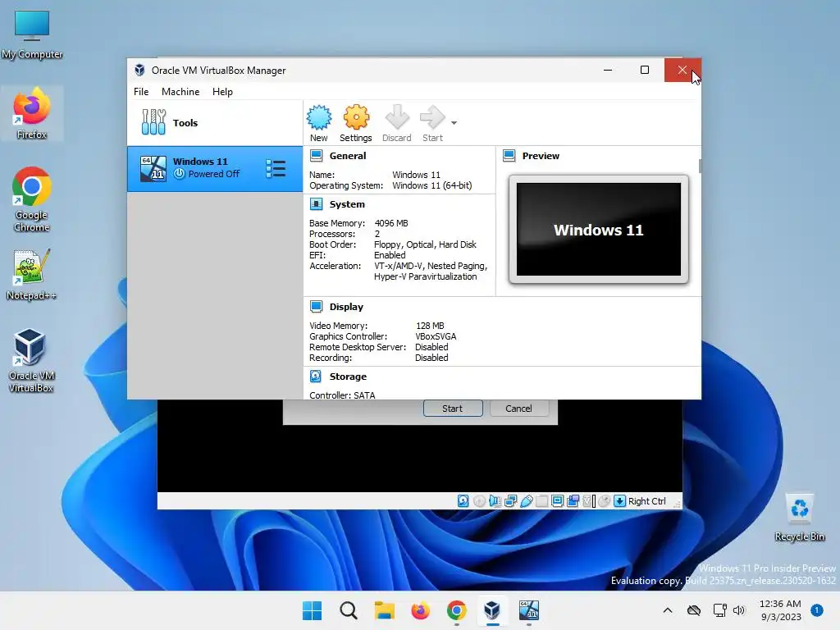840x630 pixels.
Task: Minimize the VirtualBox Manager window
Action: 608,71
